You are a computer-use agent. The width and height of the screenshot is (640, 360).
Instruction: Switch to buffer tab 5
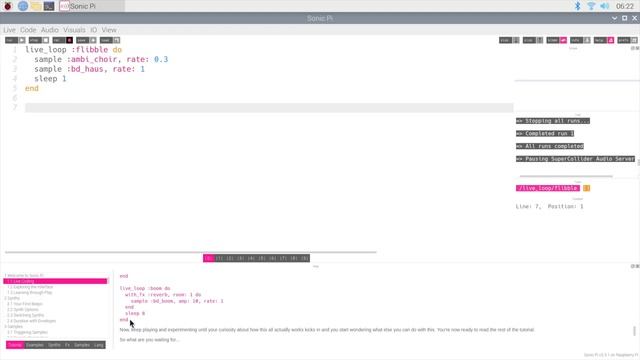pyautogui.click(x=262, y=258)
